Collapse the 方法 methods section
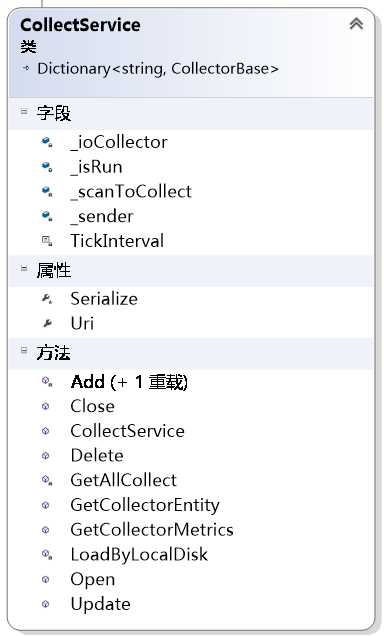 coord(24,350)
